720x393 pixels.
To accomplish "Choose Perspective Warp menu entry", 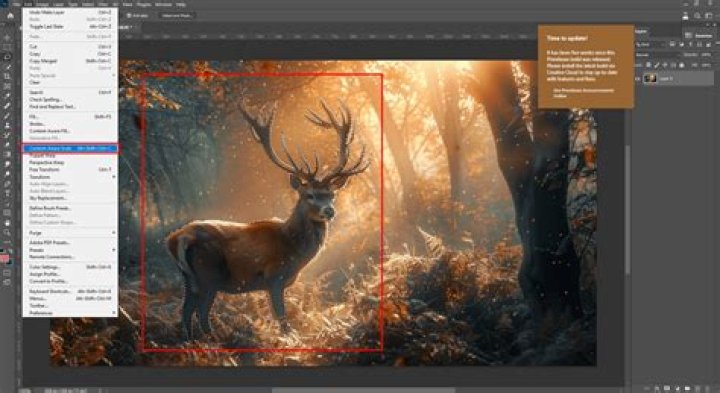I will 70,163.
